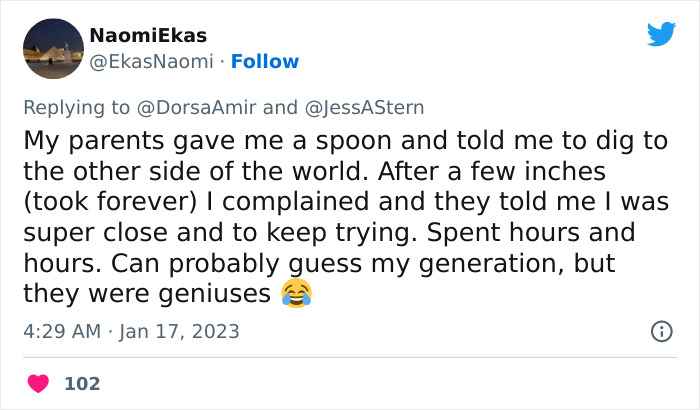Click the Twitter bird logo
The height and width of the screenshot is (410, 700).
click(x=661, y=34)
